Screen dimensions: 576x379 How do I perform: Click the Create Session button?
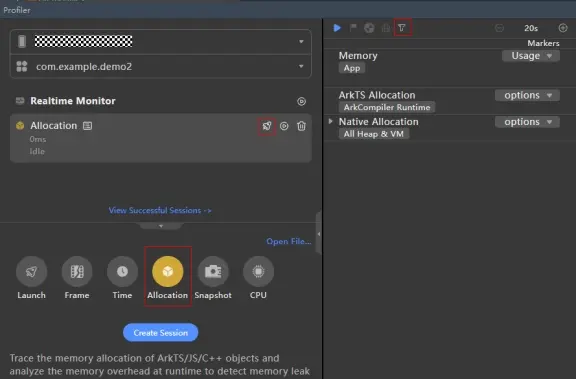(161, 333)
